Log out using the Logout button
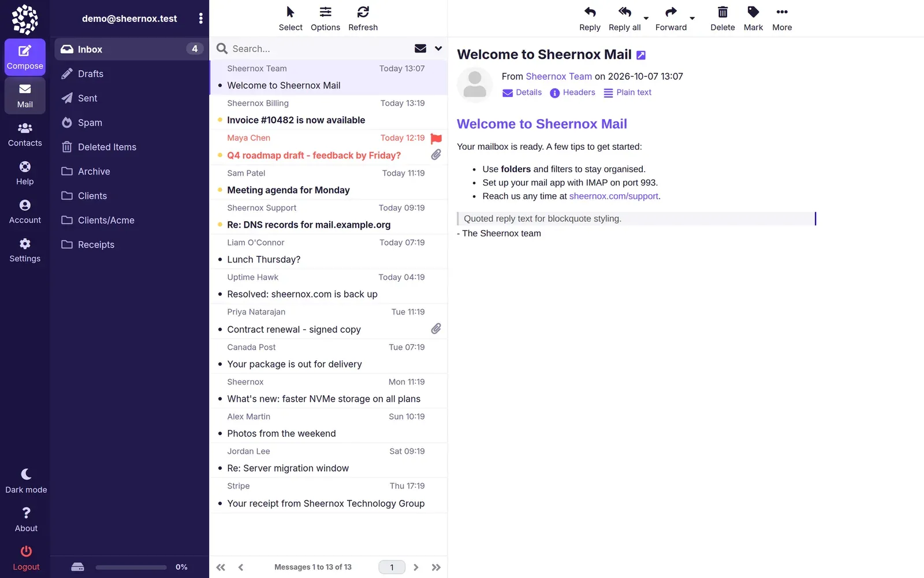Viewport: 924px width, 578px height. pos(26,558)
